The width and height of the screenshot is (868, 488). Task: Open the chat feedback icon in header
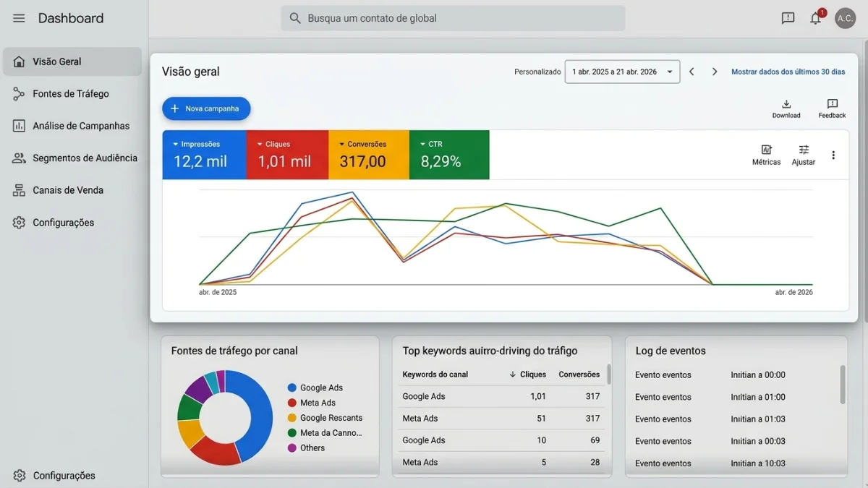point(788,19)
